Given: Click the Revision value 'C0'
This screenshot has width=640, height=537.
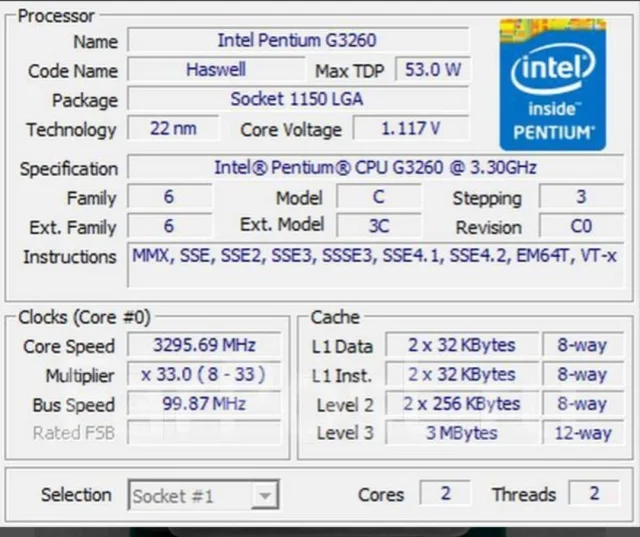Looking at the screenshot, I should pos(581,226).
